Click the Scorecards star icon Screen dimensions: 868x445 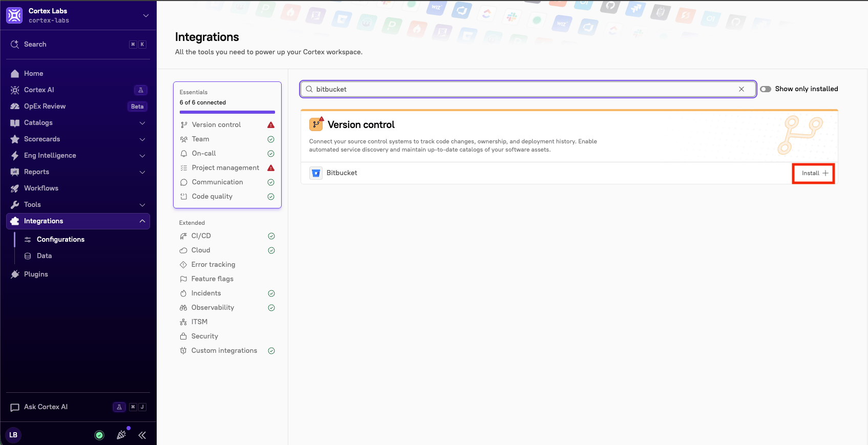tap(15, 139)
